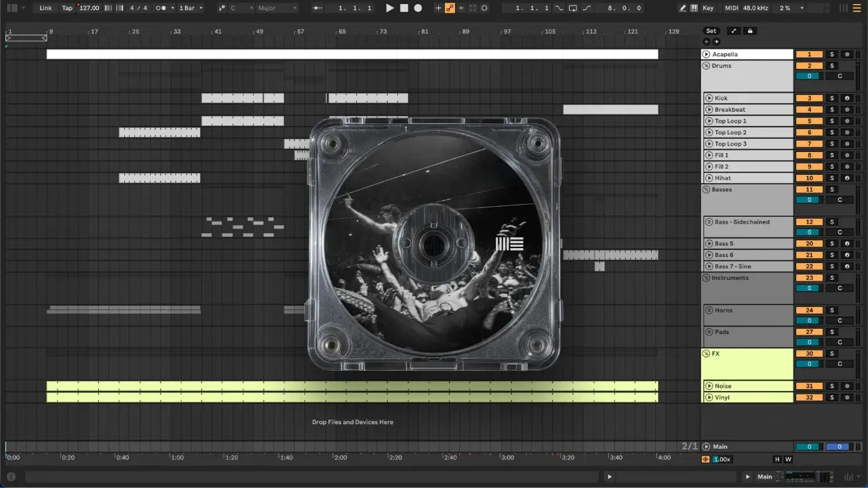The height and width of the screenshot is (488, 868).
Task: Collapse the Basses group track
Action: coord(706,190)
